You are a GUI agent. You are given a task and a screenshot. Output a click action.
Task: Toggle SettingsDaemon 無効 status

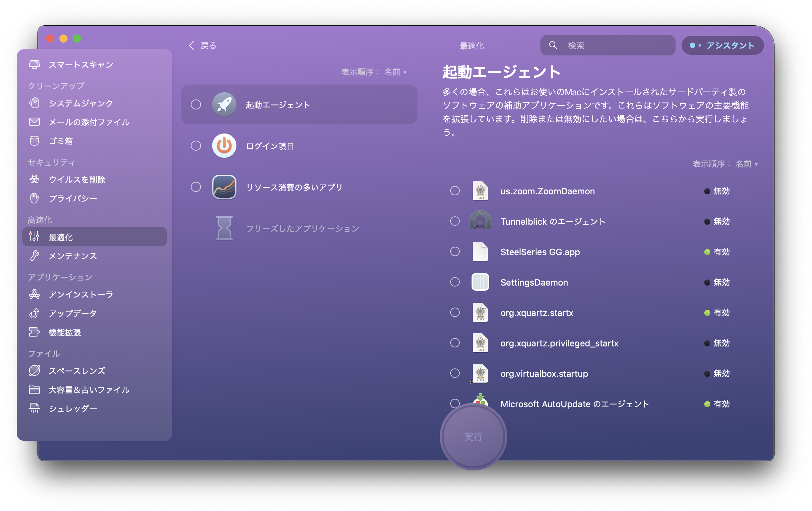717,282
